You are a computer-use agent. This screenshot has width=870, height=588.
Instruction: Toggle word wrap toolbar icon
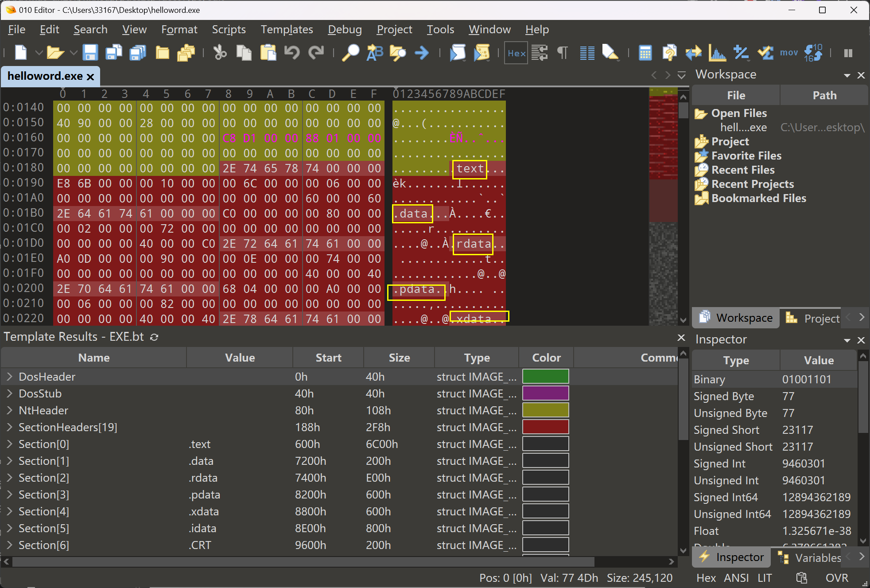[540, 53]
